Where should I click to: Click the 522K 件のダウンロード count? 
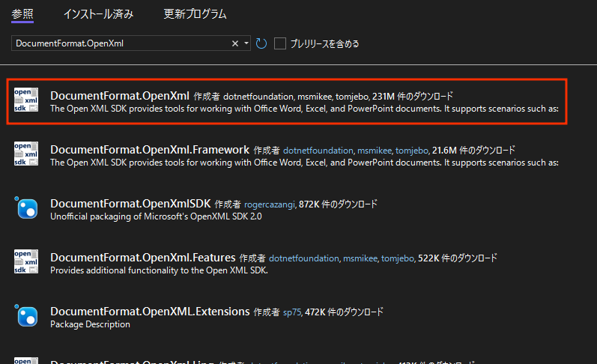[457, 258]
